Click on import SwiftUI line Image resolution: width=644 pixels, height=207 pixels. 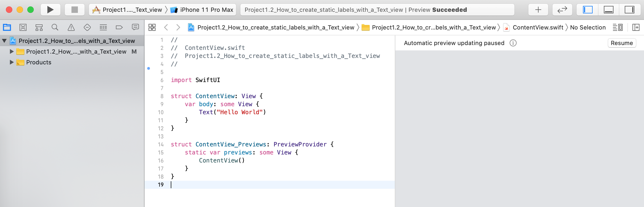pyautogui.click(x=195, y=80)
